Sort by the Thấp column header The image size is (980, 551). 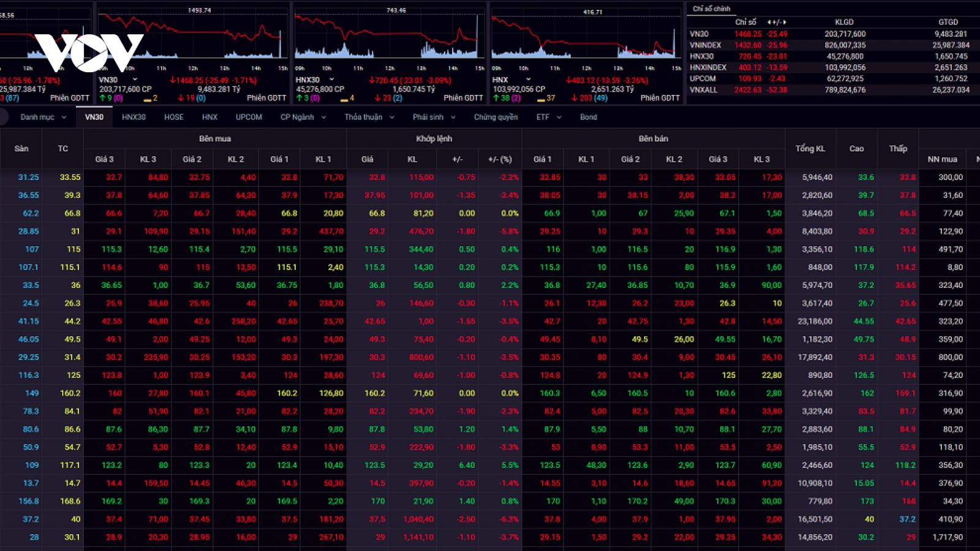click(x=899, y=149)
